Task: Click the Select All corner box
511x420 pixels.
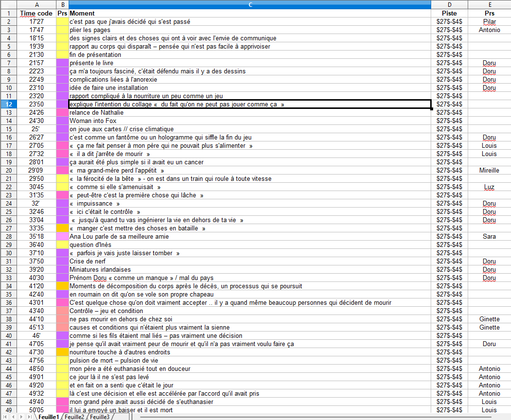Action: (x=9, y=4)
